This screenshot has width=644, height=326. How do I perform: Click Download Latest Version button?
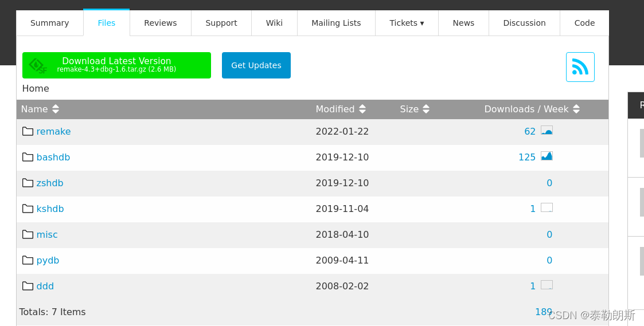coord(116,65)
